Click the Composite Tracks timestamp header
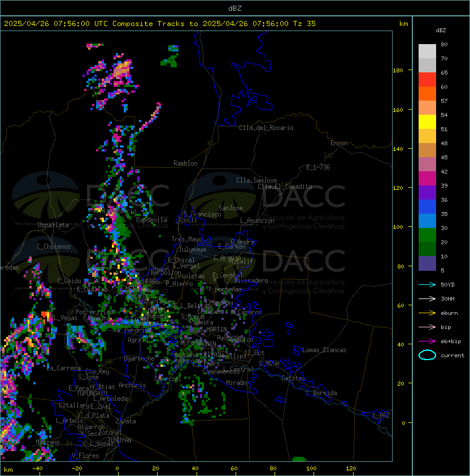The height and width of the screenshot is (476, 470). click(160, 24)
